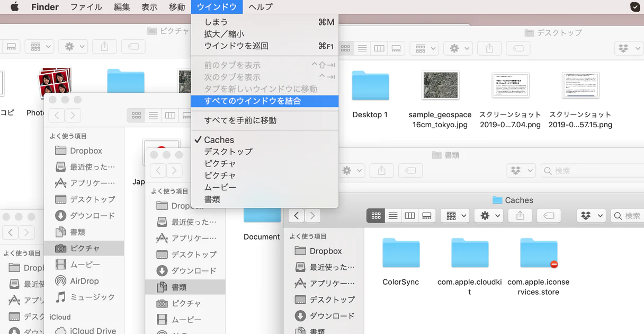The width and height of the screenshot is (644, 334).
Task: Select sample_geospace16cm_tokyo.jpg thumbnail
Action: (x=441, y=85)
